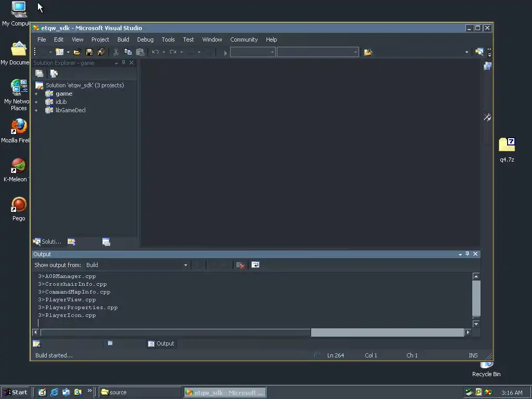The width and height of the screenshot is (532, 399).
Task: Click the Redo arrow icon
Action: tap(173, 52)
